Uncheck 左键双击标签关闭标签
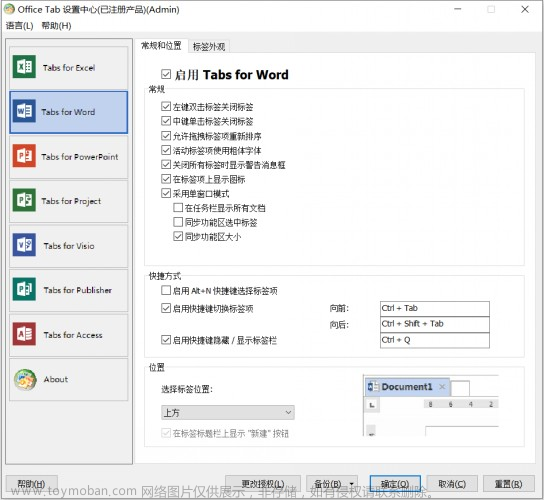Image resolution: width=544 pixels, height=500 pixels. coord(166,106)
